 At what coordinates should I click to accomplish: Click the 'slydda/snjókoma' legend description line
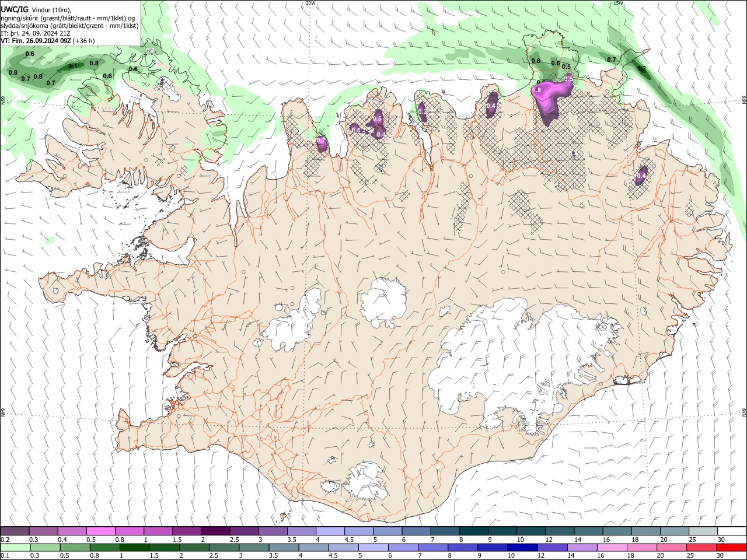tap(69, 26)
